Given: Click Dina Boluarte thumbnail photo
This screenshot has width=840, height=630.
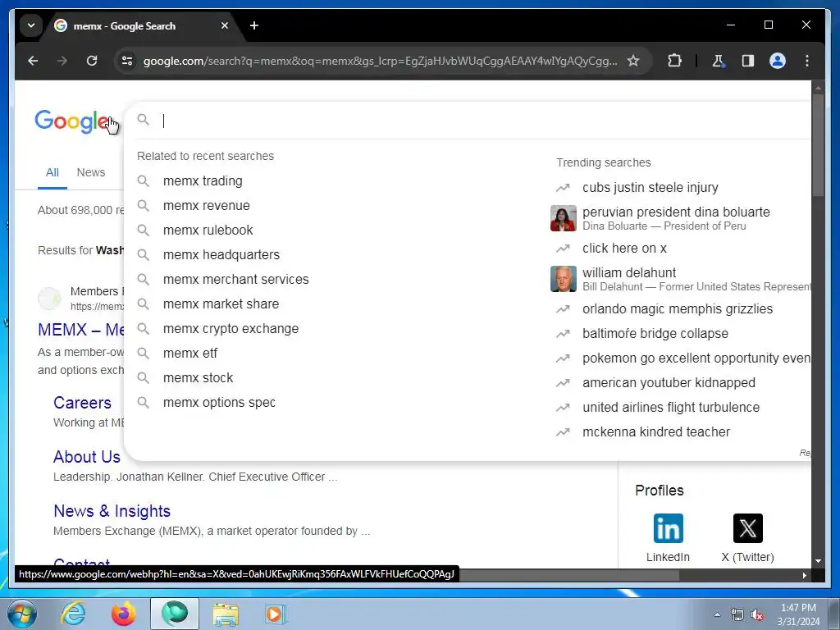Looking at the screenshot, I should [x=563, y=218].
